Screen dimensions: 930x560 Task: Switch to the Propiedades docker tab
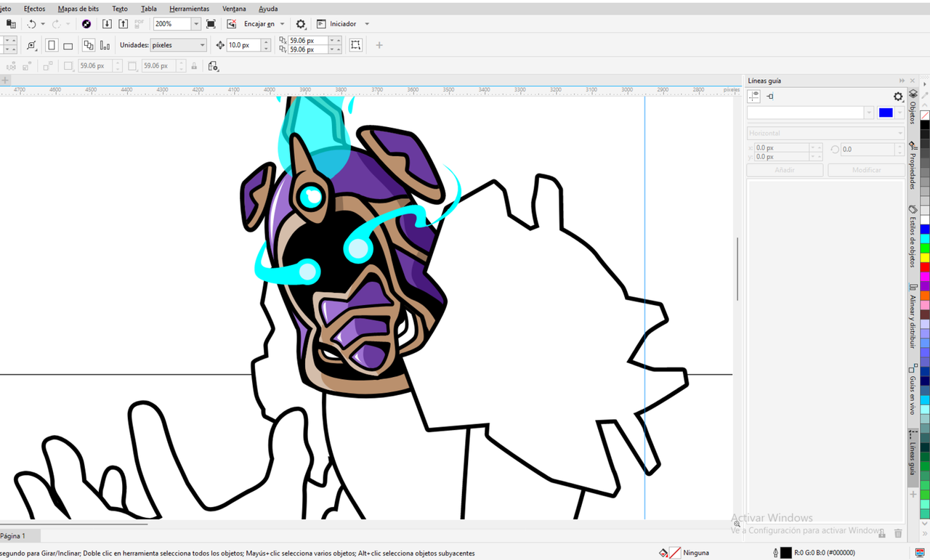[x=913, y=166]
